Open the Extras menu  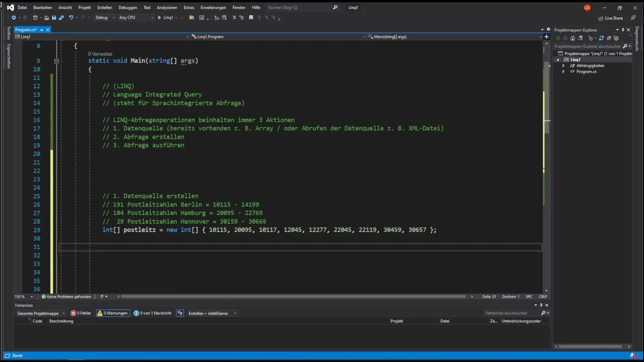click(189, 7)
